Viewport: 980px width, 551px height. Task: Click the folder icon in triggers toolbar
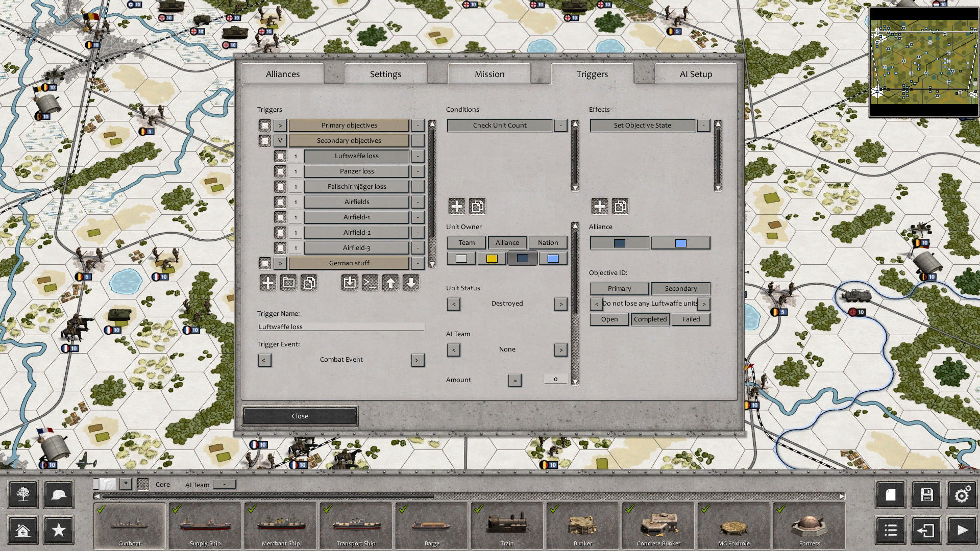tap(288, 283)
